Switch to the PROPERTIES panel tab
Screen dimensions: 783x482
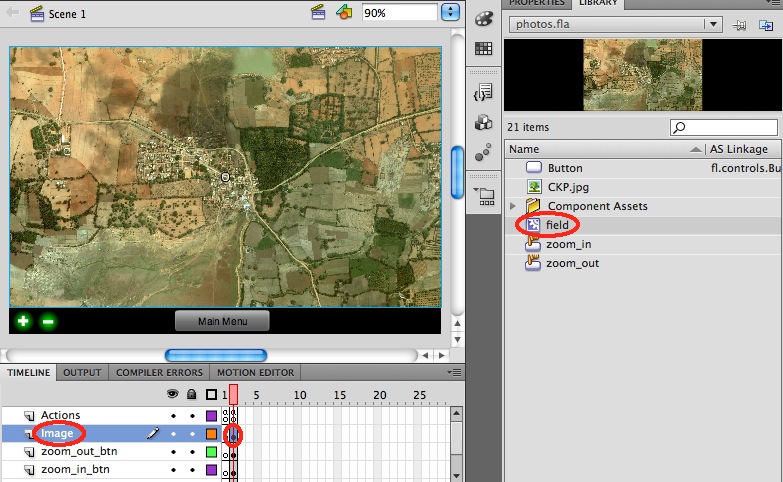coord(537,3)
